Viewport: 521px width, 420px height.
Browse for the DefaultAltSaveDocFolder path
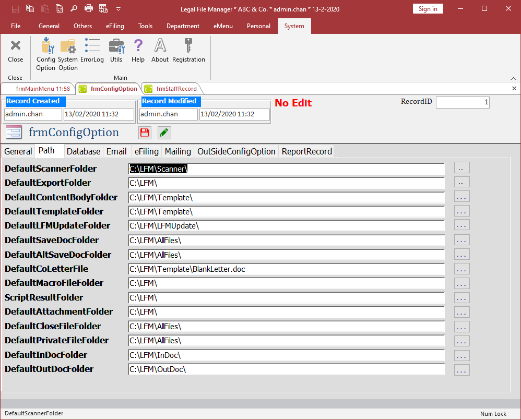(x=461, y=255)
